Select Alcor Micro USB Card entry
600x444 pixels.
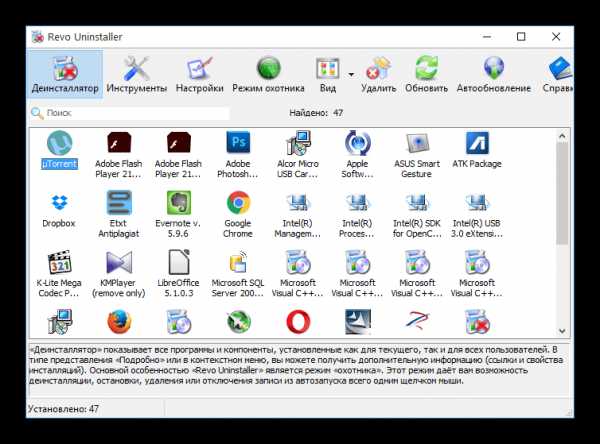click(297, 155)
